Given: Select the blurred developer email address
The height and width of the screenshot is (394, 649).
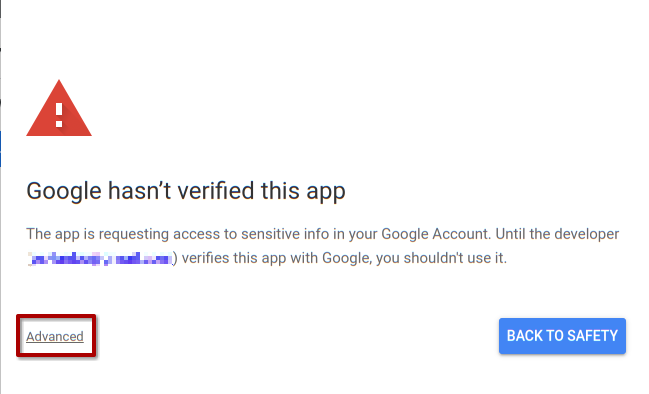Looking at the screenshot, I should (x=100, y=259).
